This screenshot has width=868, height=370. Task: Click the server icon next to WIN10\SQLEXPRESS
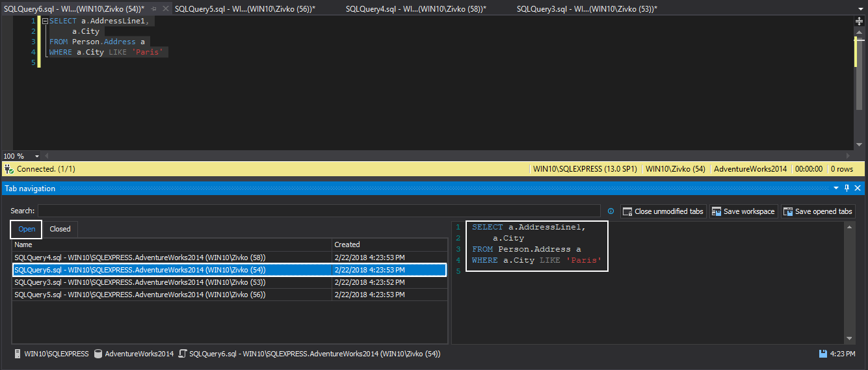click(x=18, y=354)
